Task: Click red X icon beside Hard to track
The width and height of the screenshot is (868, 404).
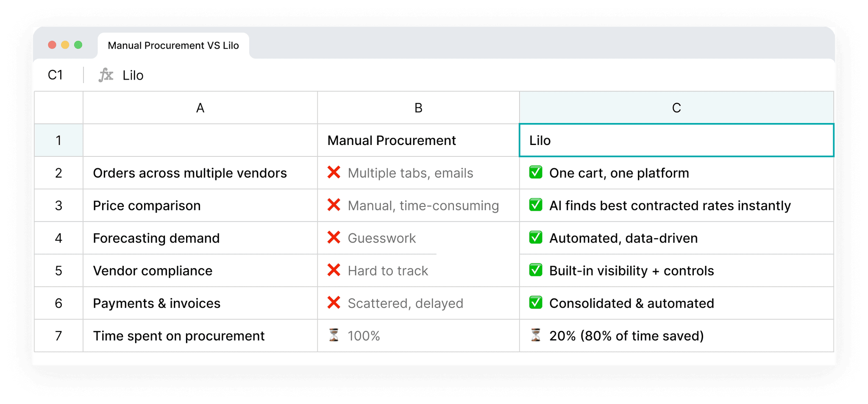Action: pyautogui.click(x=334, y=270)
